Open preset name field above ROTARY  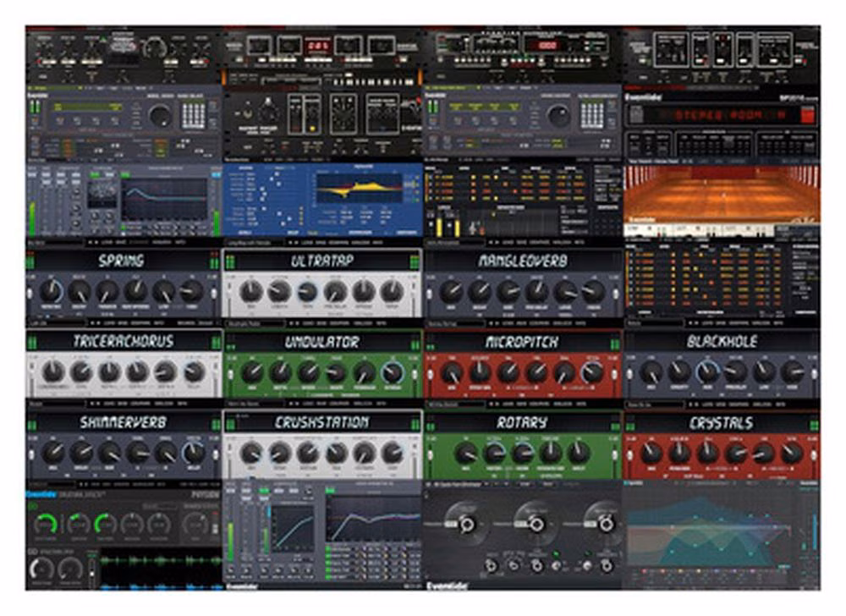pyautogui.click(x=454, y=404)
